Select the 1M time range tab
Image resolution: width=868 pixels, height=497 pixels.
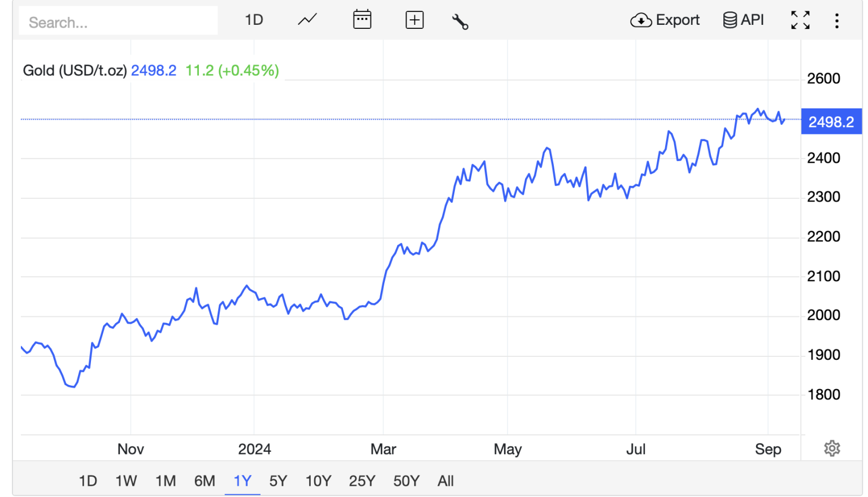[166, 481]
